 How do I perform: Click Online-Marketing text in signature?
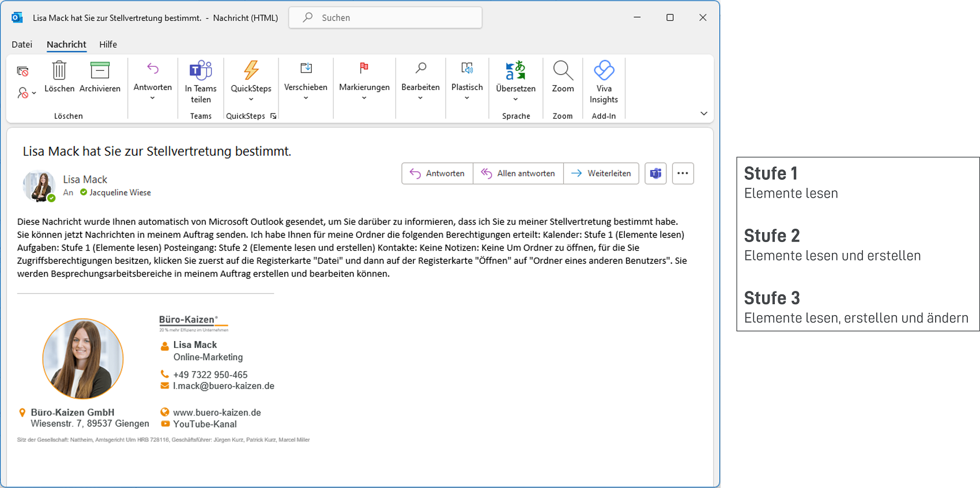coord(208,357)
